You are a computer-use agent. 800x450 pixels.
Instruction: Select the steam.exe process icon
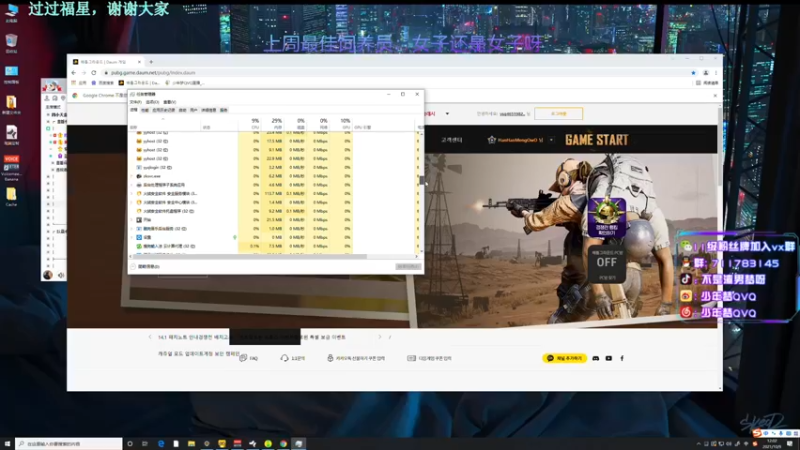(139, 176)
